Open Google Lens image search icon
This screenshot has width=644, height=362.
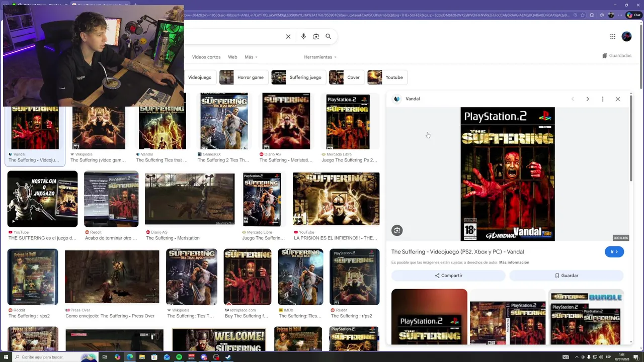tap(316, 36)
